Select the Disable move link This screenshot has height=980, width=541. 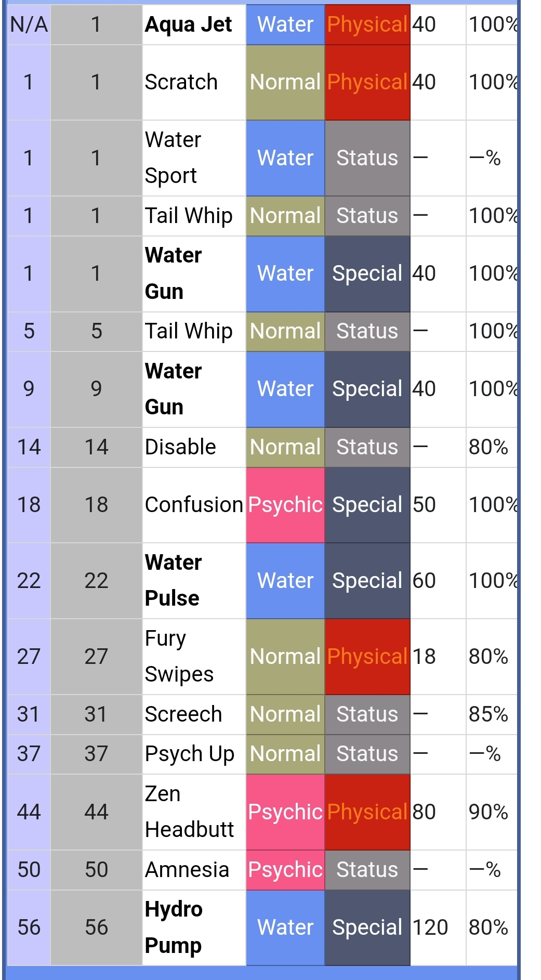[x=180, y=447]
